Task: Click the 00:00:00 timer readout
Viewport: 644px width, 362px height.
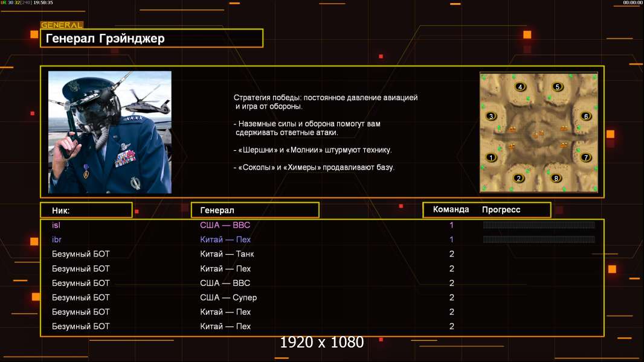Action: point(633,2)
